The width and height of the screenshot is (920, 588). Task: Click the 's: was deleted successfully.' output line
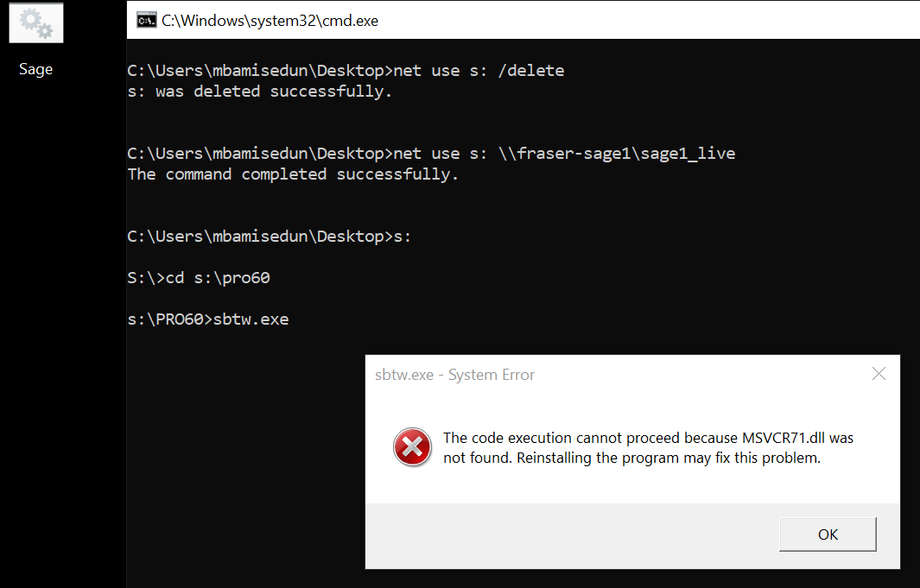259,92
